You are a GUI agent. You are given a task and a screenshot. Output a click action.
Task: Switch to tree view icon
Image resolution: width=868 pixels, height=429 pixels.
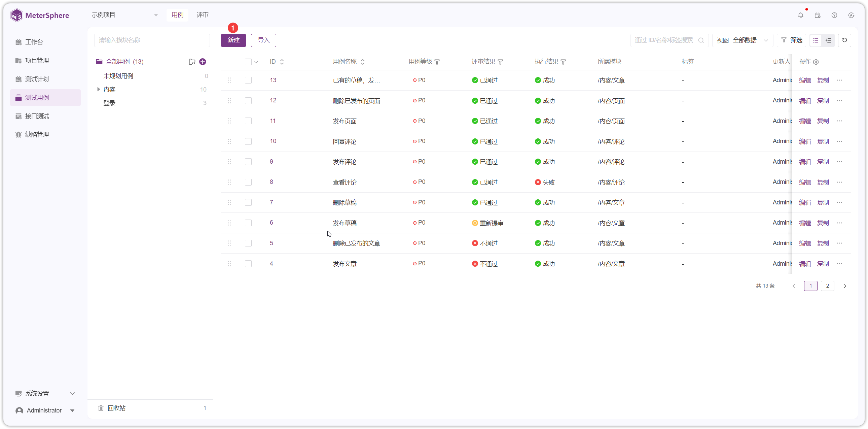(828, 40)
